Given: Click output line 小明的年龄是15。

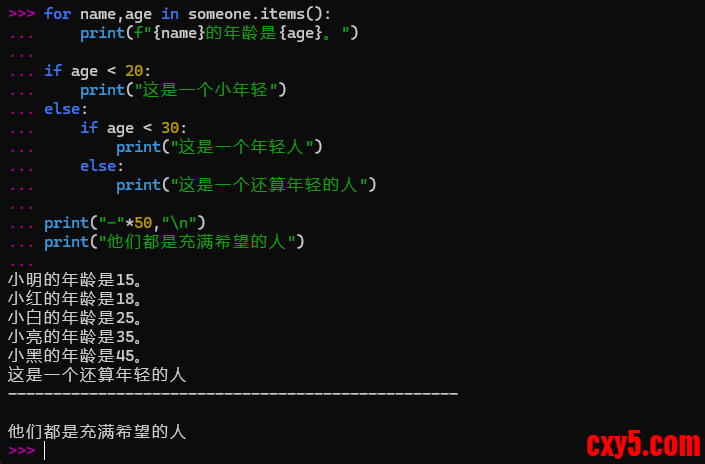Looking at the screenshot, I should [x=75, y=280].
